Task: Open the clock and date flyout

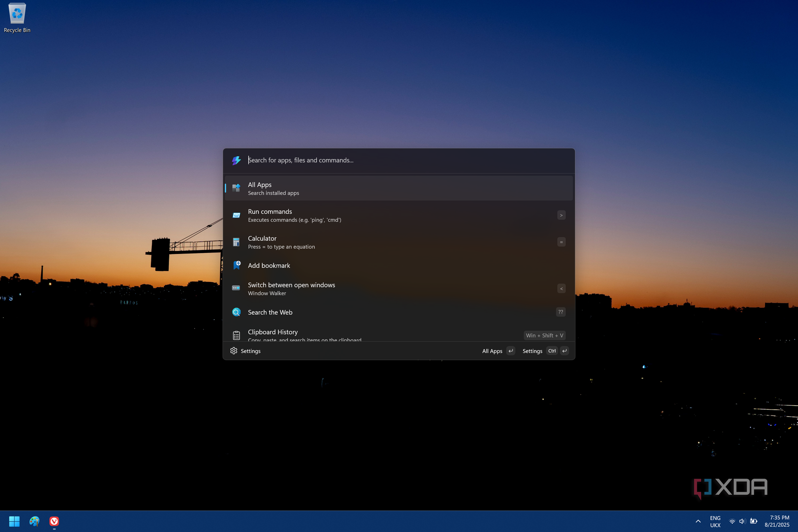Action: tap(777, 521)
